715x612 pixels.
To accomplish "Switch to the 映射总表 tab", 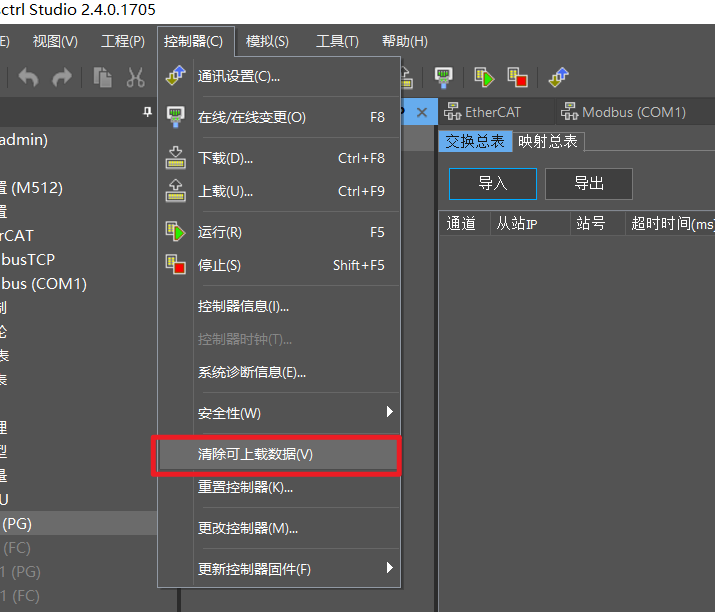I will [x=547, y=141].
